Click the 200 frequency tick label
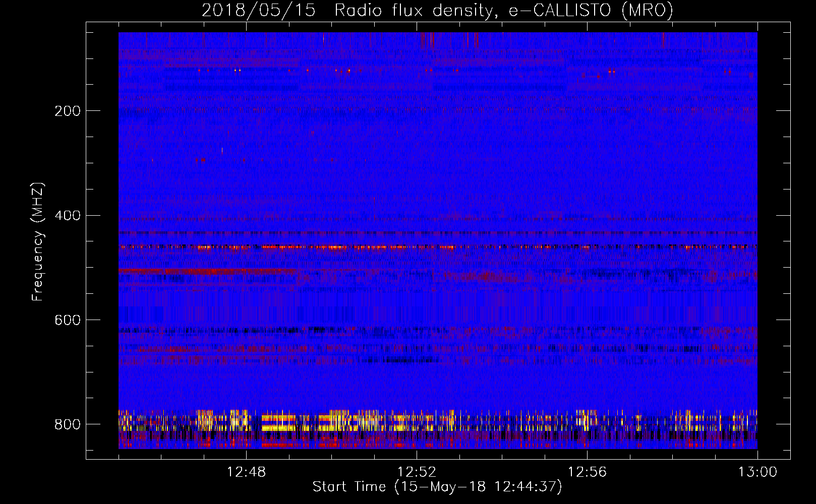This screenshot has height=504, width=816. [x=68, y=111]
